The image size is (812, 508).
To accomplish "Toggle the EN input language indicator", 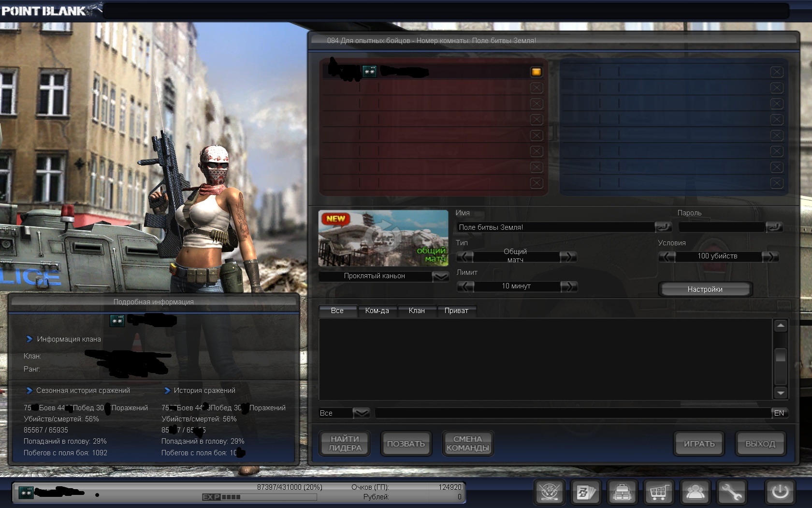I will (779, 413).
